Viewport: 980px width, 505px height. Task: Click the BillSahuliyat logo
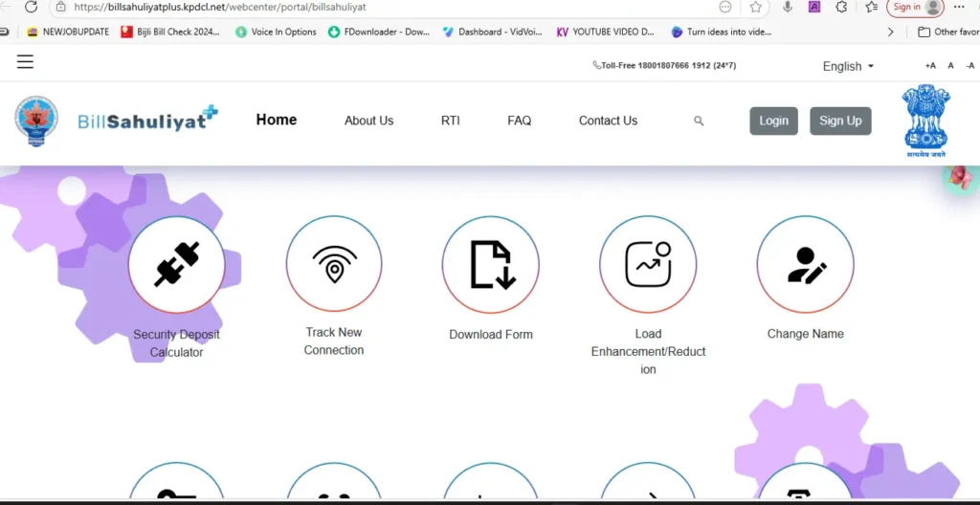click(147, 121)
